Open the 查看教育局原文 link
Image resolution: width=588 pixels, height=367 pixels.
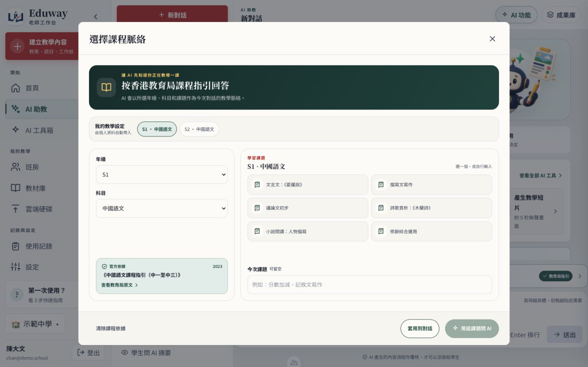click(119, 285)
